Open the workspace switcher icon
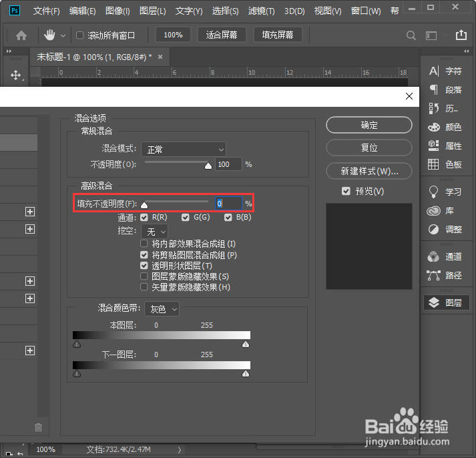The image size is (476, 458). pyautogui.click(x=431, y=35)
